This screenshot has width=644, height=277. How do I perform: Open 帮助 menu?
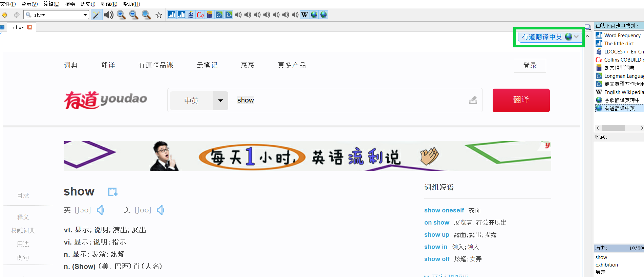pos(131,4)
